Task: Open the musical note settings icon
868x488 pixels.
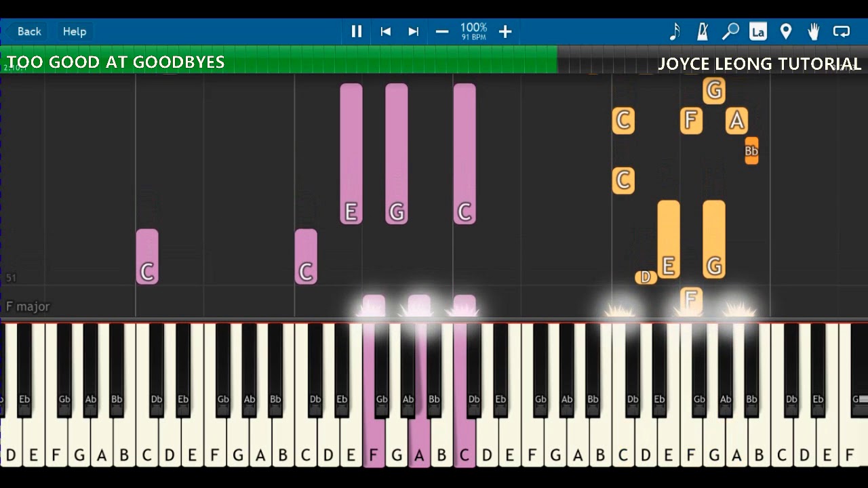Action: (675, 31)
